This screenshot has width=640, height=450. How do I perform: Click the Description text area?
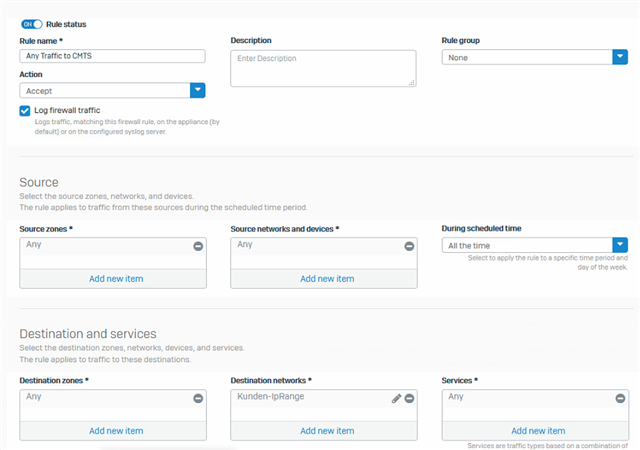pyautogui.click(x=323, y=69)
